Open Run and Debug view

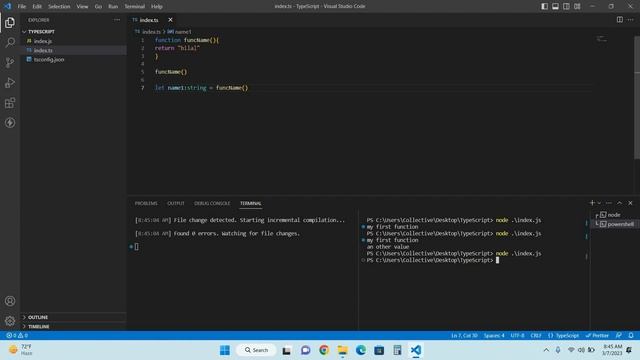pos(10,82)
